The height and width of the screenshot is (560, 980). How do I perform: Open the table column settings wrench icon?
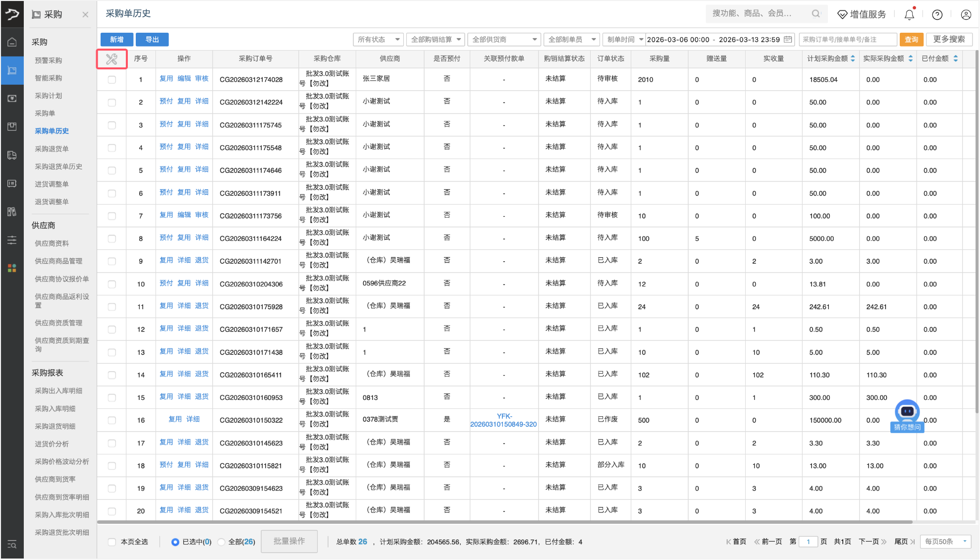click(111, 59)
